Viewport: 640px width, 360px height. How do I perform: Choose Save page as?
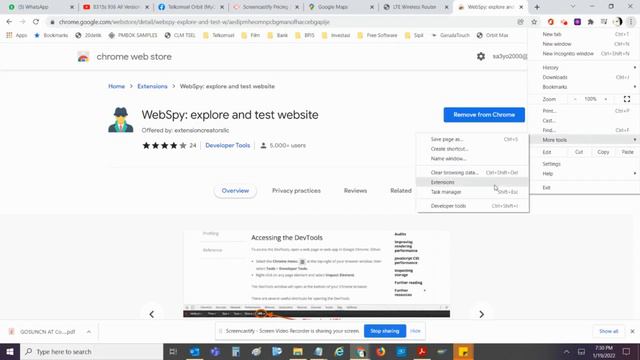(472, 139)
